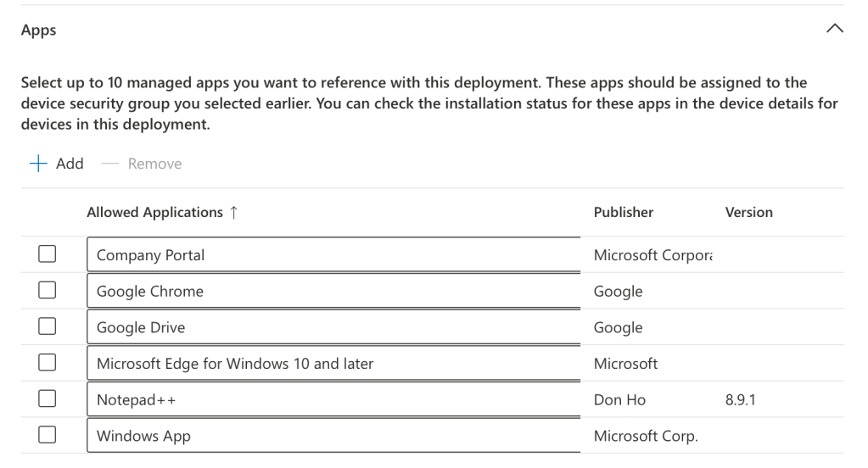
Task: Click the Notepad++ application field
Action: [x=328, y=400]
